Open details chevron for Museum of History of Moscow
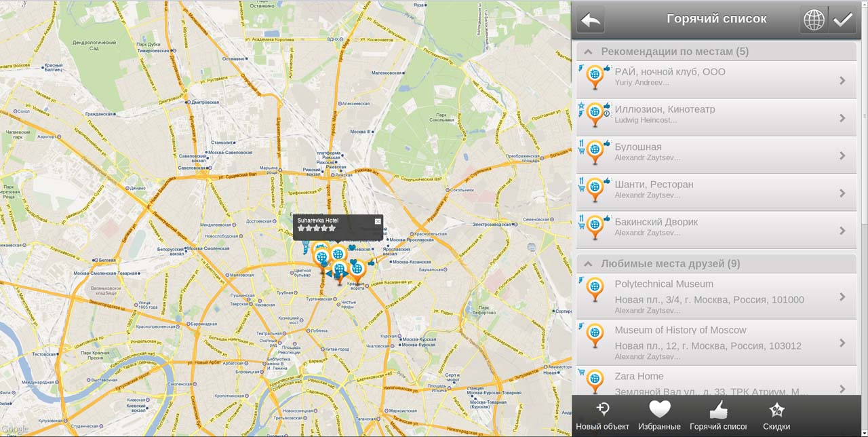868x437 pixels. 842,343
